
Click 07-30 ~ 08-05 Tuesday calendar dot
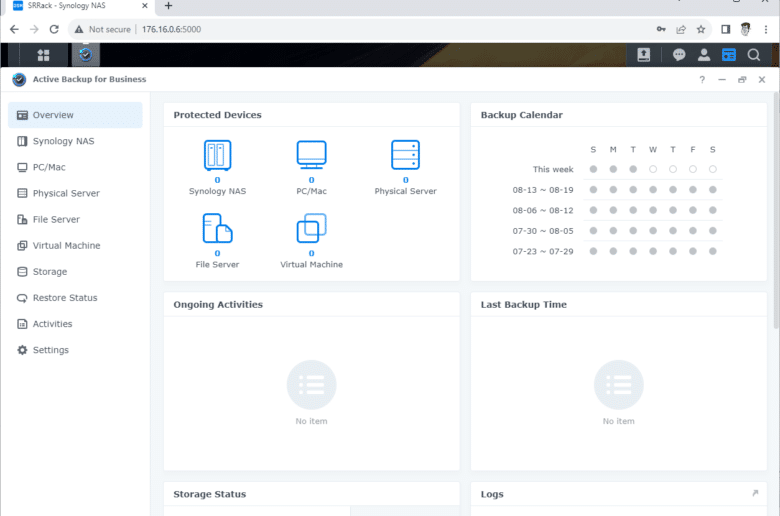pyautogui.click(x=633, y=231)
